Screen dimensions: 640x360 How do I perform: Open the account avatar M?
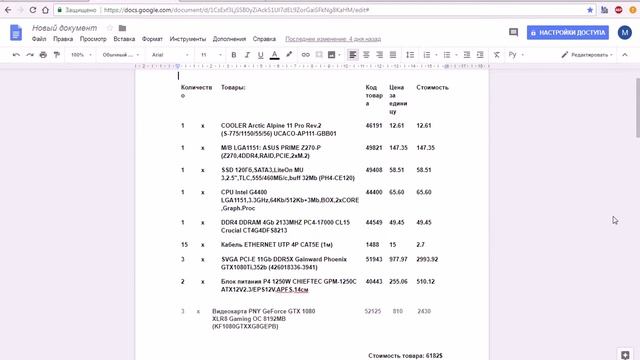tap(624, 33)
